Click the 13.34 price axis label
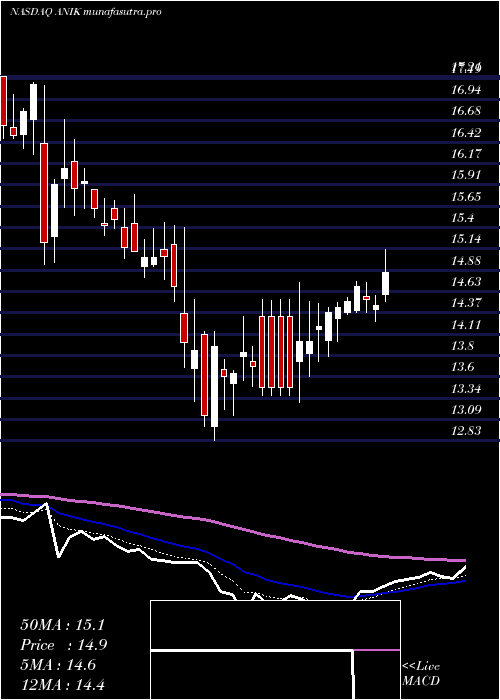Screen dimensions: 500x700 [x=466, y=389]
